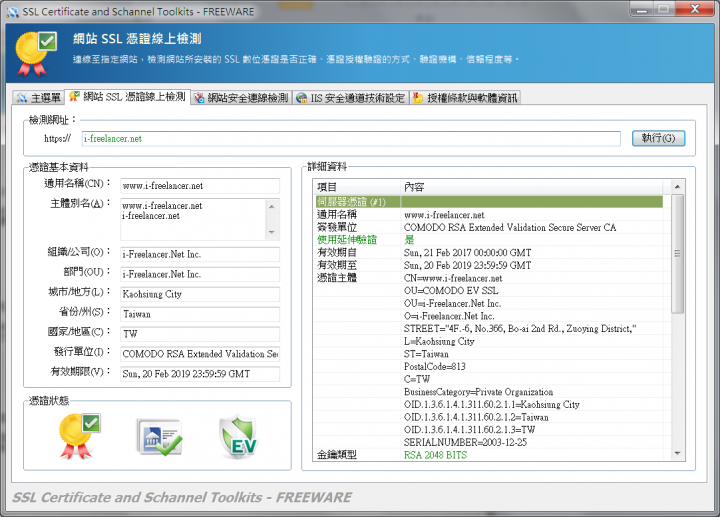Screen dimensions: 720x517
Task: Click the certificate medal icon in the header banner
Action: pyautogui.click(x=35, y=54)
